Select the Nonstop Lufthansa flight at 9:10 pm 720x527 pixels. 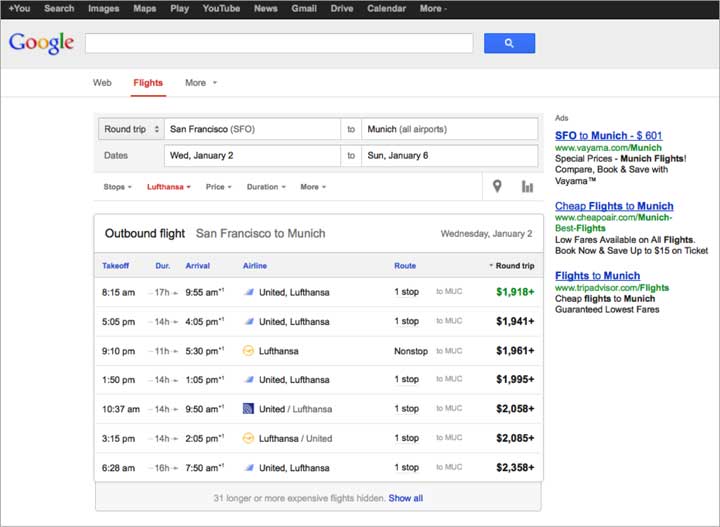(318, 351)
